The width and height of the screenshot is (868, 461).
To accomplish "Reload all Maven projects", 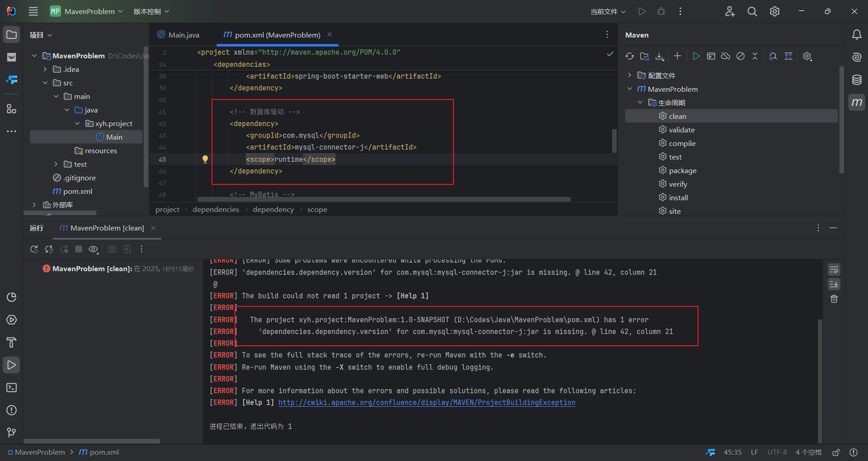I will point(630,56).
